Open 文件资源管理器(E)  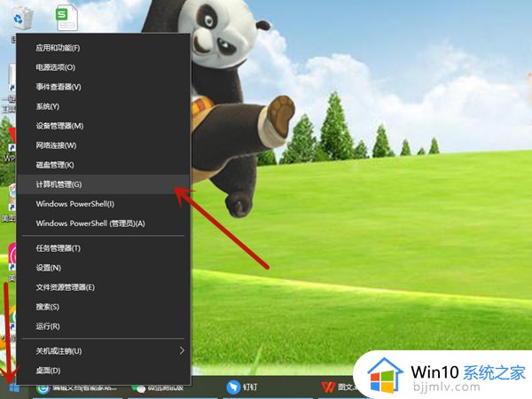coord(104,287)
